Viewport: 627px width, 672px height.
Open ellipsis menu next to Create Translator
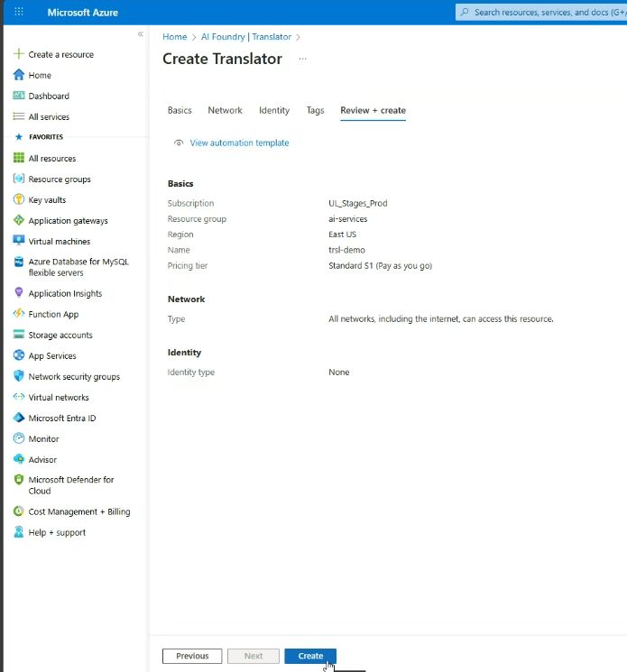tap(302, 59)
